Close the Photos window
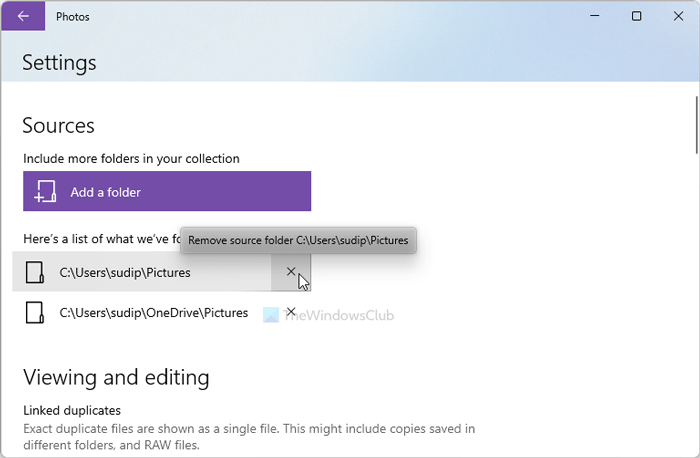This screenshot has height=458, width=700. (x=677, y=16)
